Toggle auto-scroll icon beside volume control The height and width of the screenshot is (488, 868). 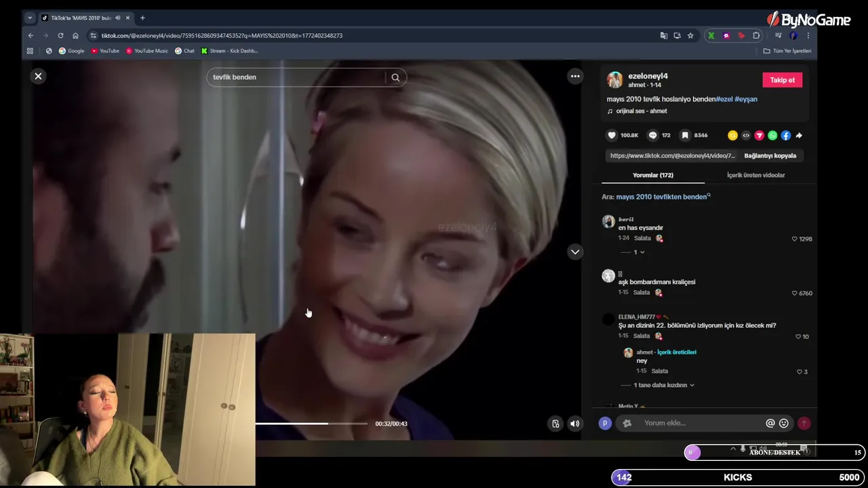[x=555, y=424]
